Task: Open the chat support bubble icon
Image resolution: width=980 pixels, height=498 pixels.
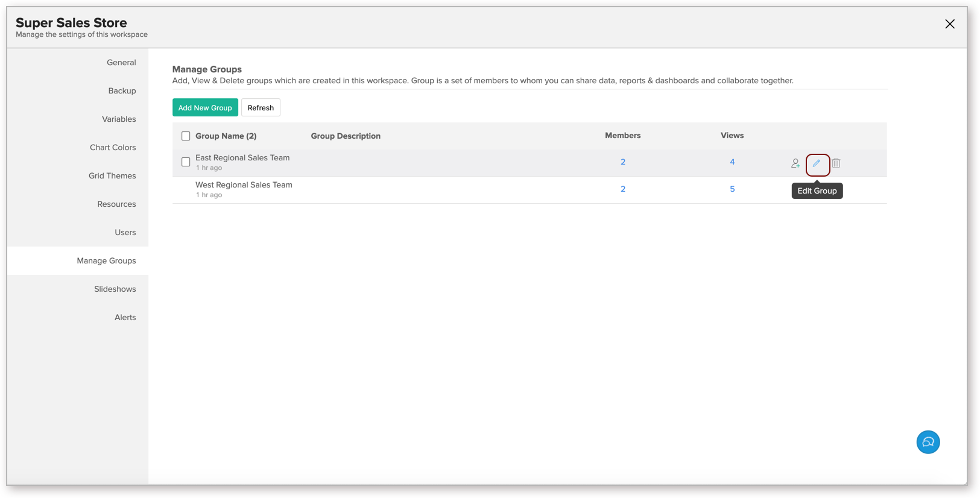Action: 928,442
